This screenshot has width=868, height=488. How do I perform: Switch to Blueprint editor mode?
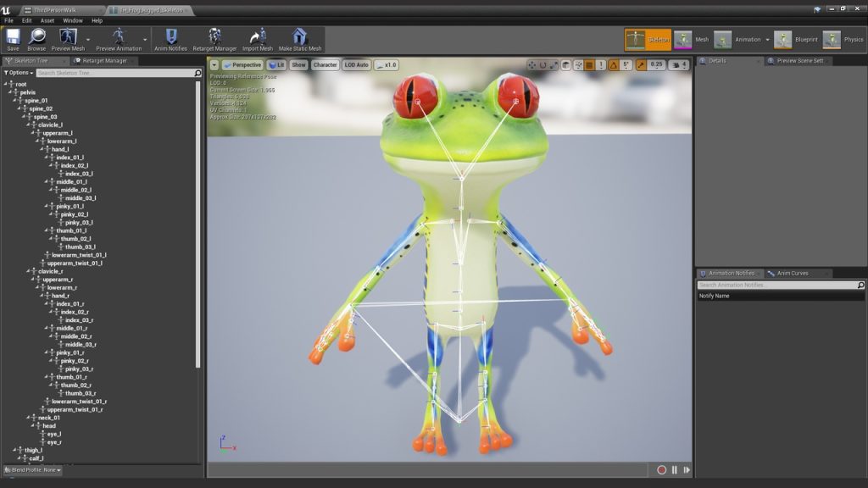pyautogui.click(x=784, y=40)
